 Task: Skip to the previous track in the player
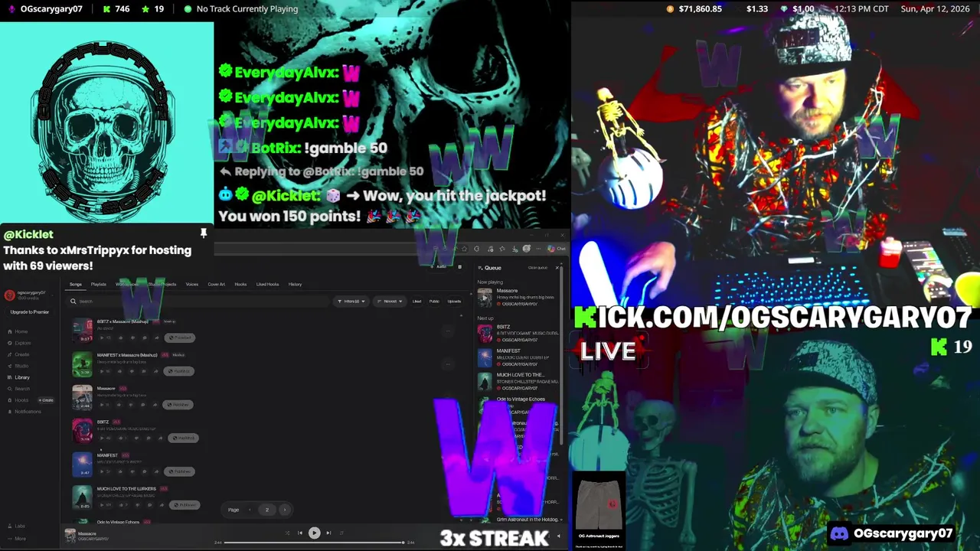click(x=300, y=533)
